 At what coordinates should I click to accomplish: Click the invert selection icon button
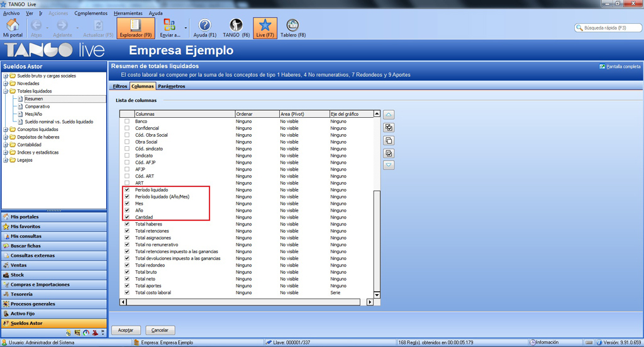click(x=389, y=154)
